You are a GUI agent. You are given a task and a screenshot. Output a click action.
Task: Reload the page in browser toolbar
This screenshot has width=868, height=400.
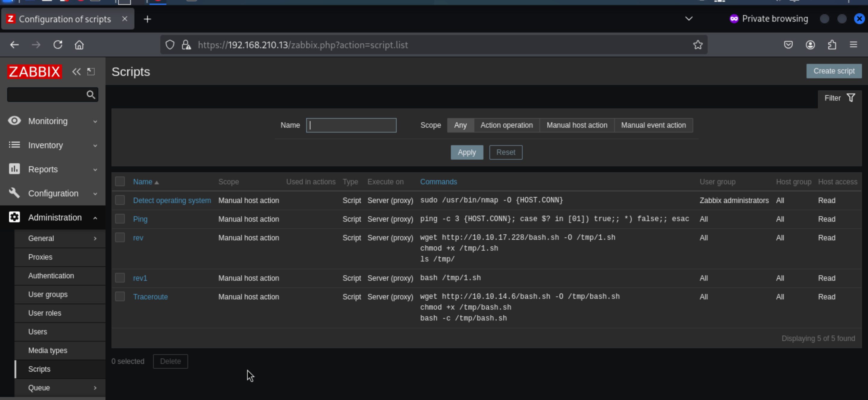pyautogui.click(x=58, y=45)
